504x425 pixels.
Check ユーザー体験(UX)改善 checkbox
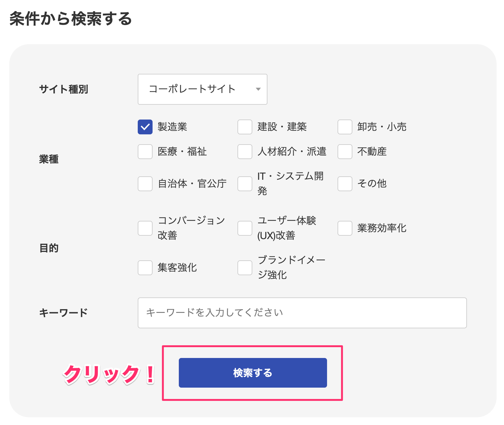(x=245, y=228)
